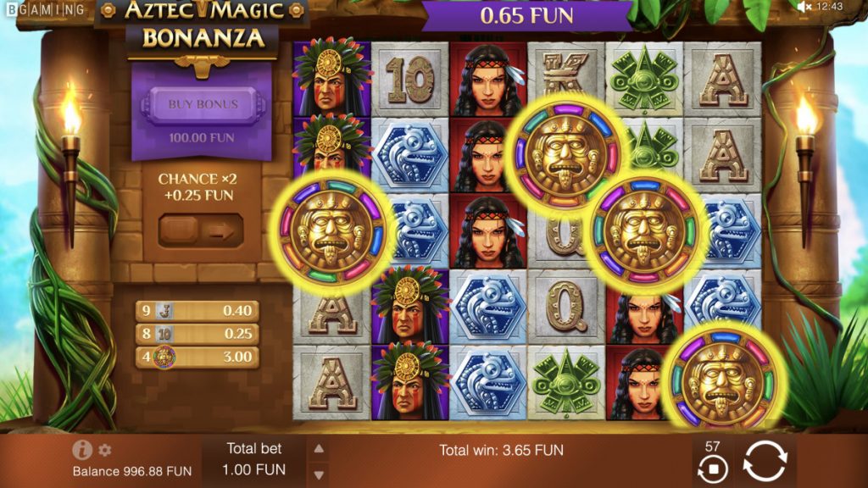This screenshot has height=488, width=868.
Task: Click gold mask scatter on first reel
Action: coord(331,230)
